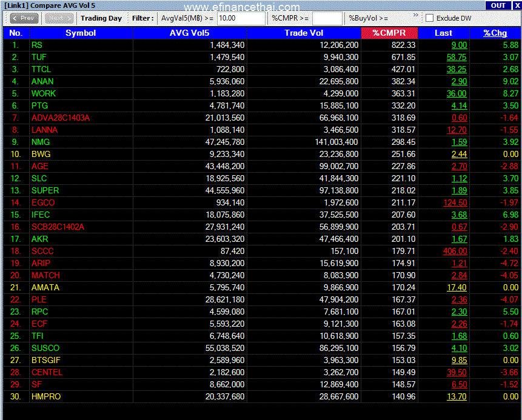Select the BWG symbol
522x420 pixels.
[x=41, y=154]
